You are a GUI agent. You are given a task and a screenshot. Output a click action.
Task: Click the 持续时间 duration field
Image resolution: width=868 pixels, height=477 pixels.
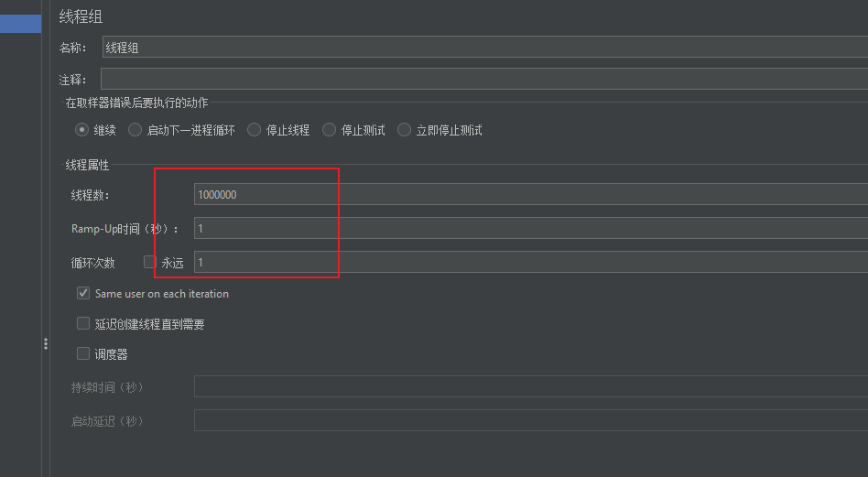point(529,386)
